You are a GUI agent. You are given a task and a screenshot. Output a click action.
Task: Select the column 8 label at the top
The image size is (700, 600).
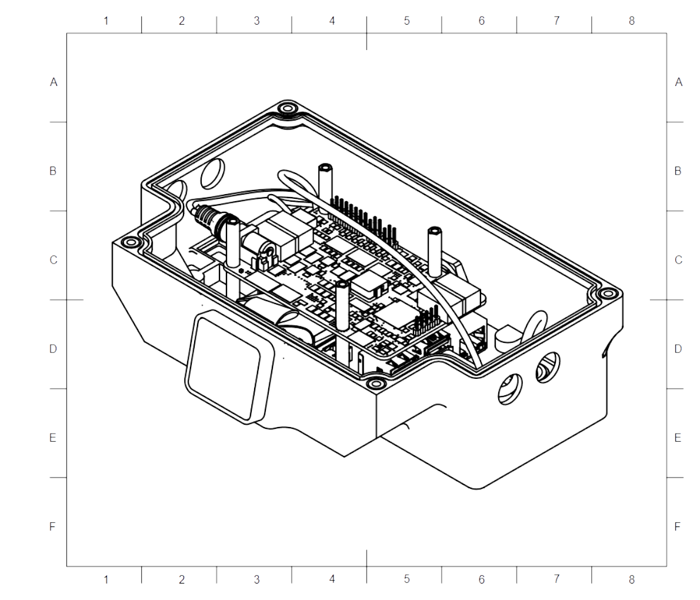point(631,20)
